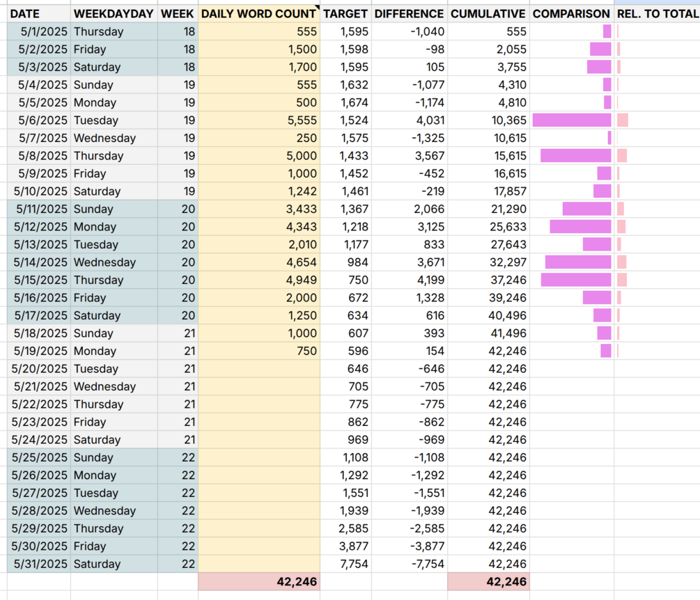
Task: Click the comparison bar for 5/15/2025
Action: pyautogui.click(x=576, y=280)
